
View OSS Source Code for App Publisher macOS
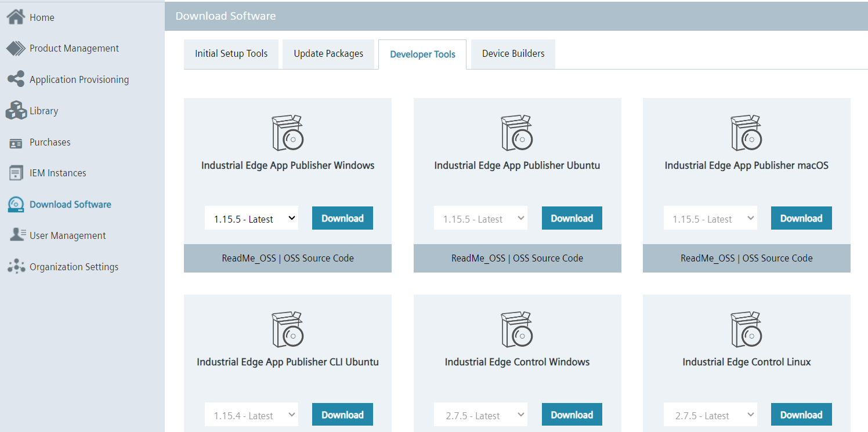click(777, 257)
